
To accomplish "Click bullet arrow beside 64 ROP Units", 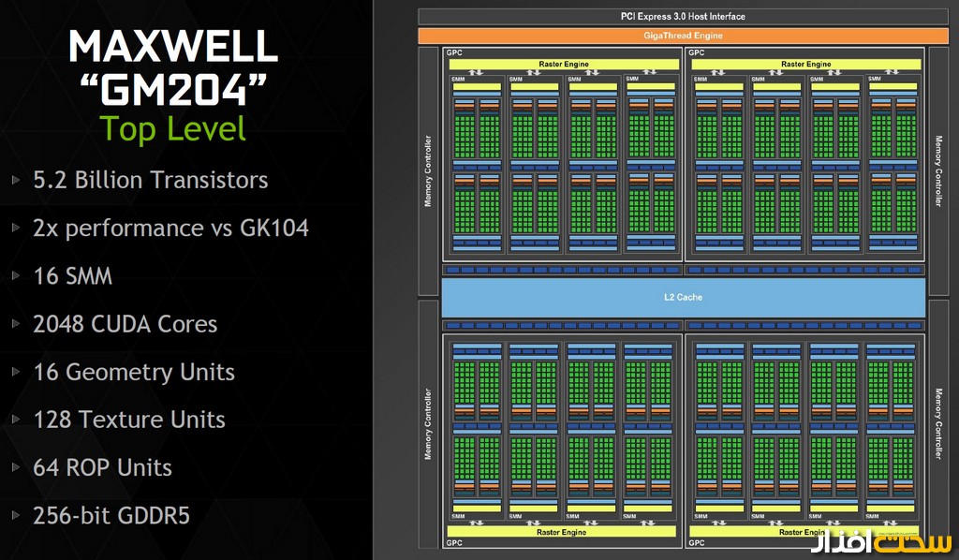I will point(16,467).
